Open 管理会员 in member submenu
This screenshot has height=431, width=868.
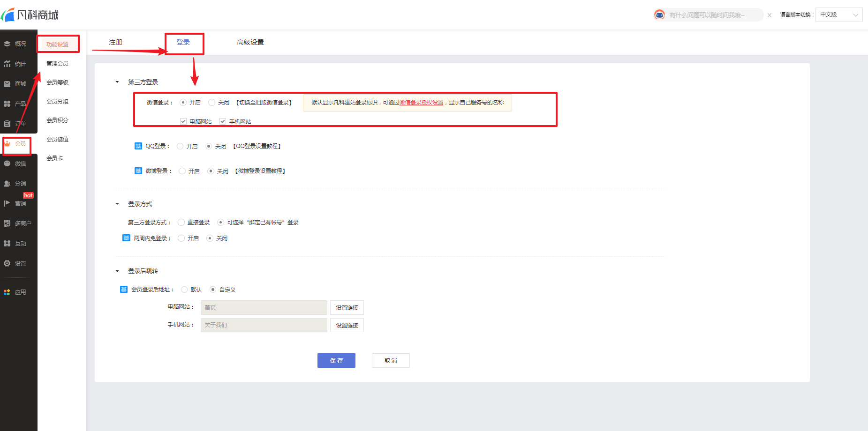tap(57, 63)
